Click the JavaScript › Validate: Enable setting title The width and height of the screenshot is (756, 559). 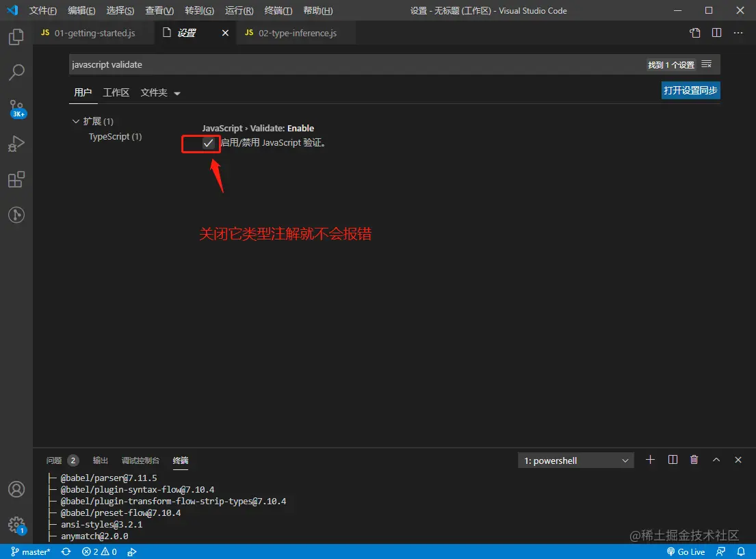pos(258,128)
